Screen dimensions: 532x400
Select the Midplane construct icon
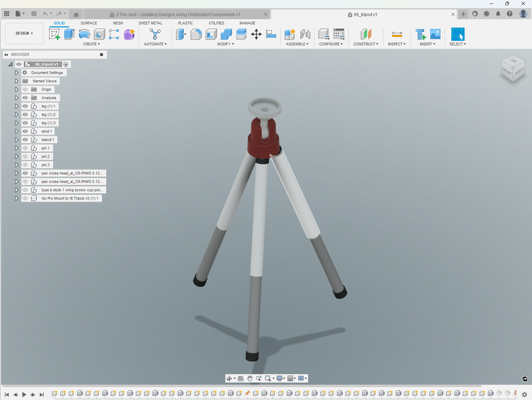pyautogui.click(x=366, y=34)
